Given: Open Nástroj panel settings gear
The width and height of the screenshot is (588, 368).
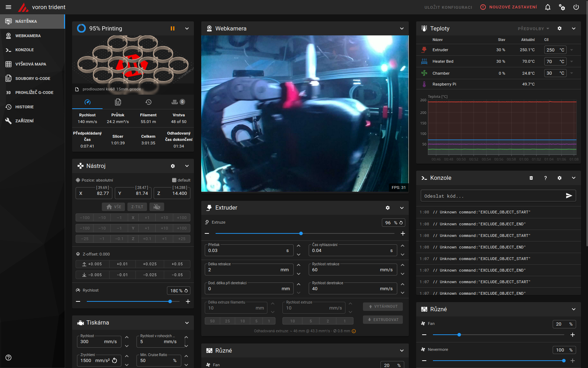Looking at the screenshot, I should coord(173,166).
